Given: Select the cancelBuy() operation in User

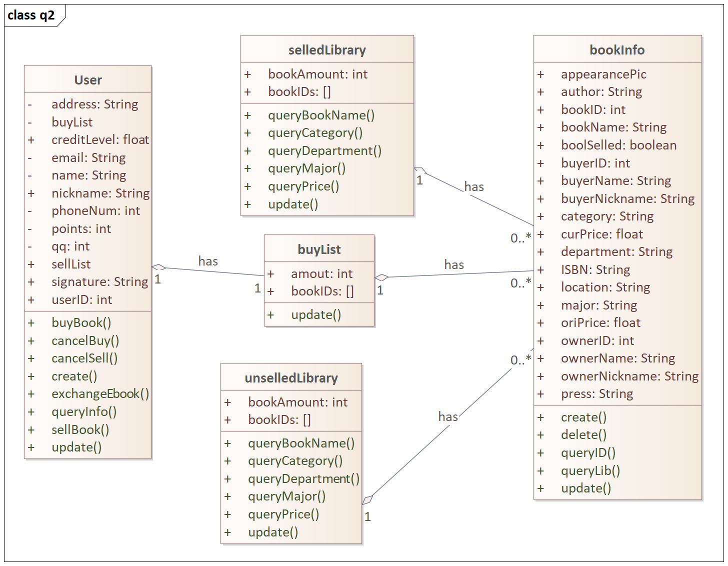Looking at the screenshot, I should click(85, 340).
